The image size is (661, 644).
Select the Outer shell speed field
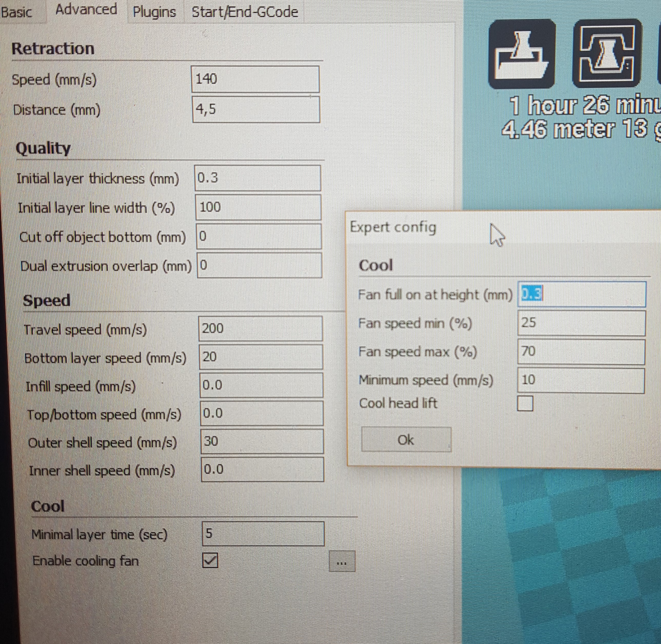262,441
